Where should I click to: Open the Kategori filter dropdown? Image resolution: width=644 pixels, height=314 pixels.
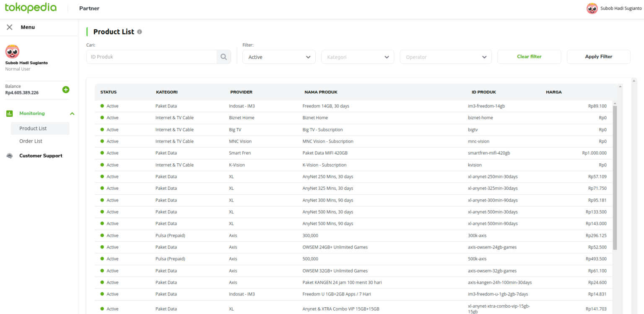358,57
